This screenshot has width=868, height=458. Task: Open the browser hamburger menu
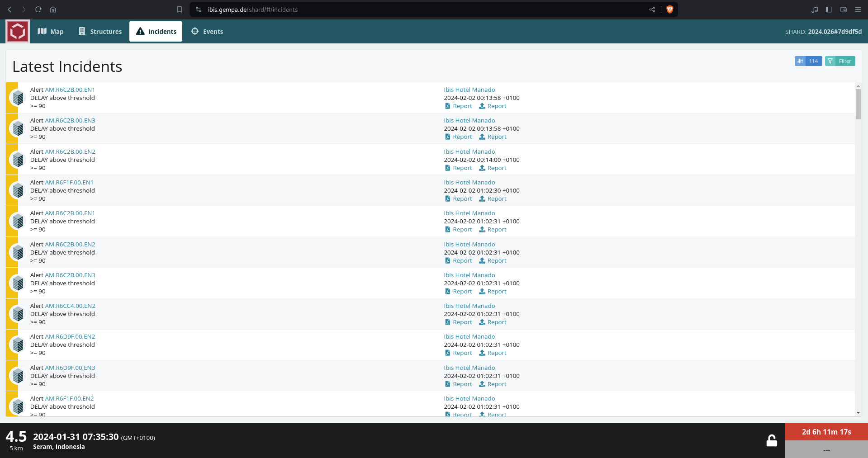coord(858,9)
